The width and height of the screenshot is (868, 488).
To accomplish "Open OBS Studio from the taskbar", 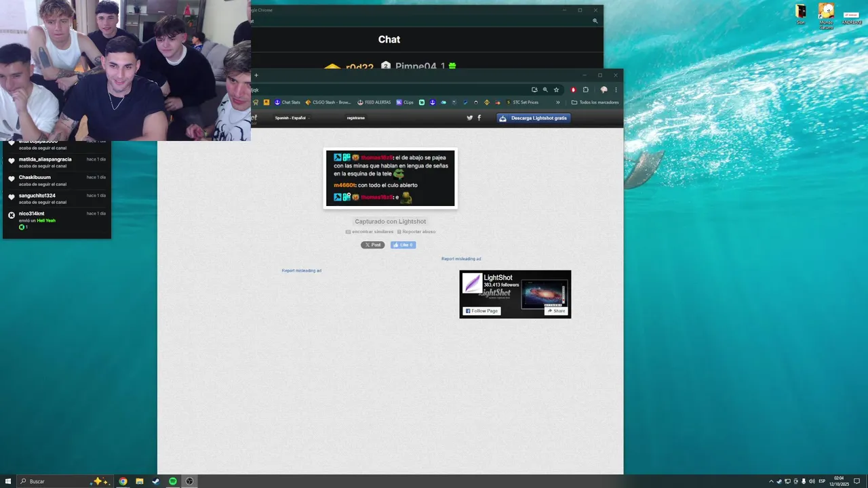I will point(189,481).
